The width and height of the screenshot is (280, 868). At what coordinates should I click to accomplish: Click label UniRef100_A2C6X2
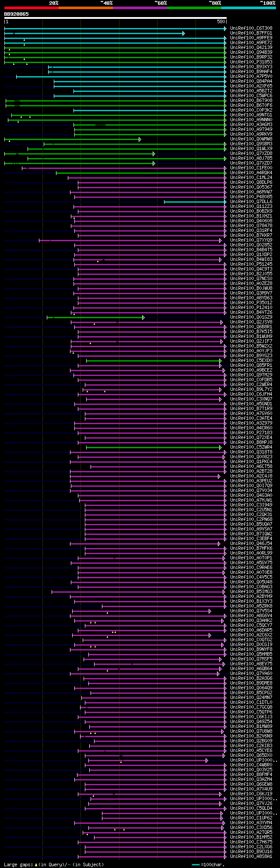(251, 635)
